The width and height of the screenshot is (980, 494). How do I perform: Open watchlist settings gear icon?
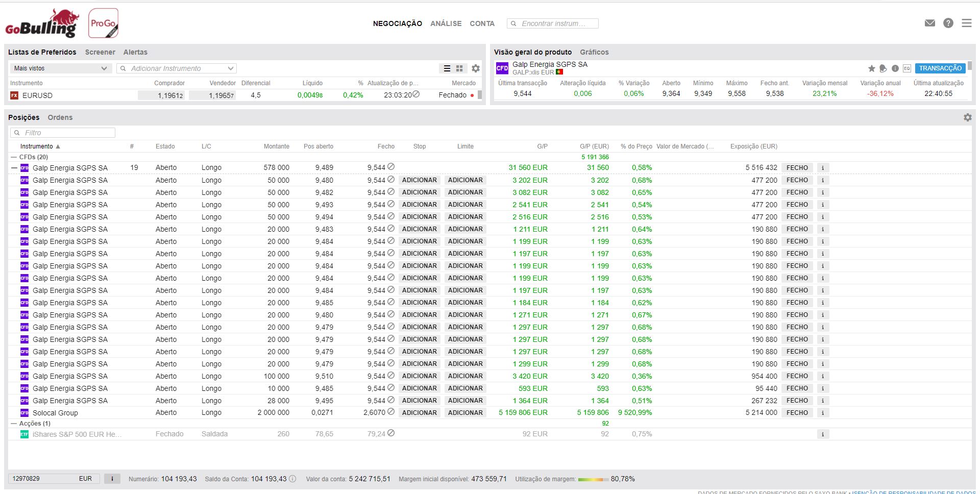point(475,68)
